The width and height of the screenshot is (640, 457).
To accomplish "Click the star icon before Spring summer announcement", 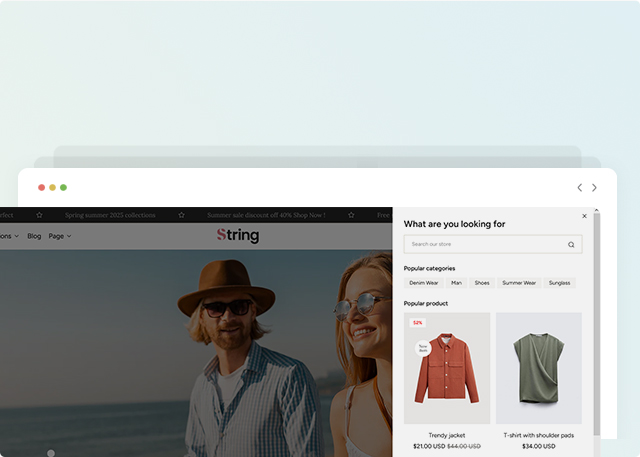I will pos(39,215).
